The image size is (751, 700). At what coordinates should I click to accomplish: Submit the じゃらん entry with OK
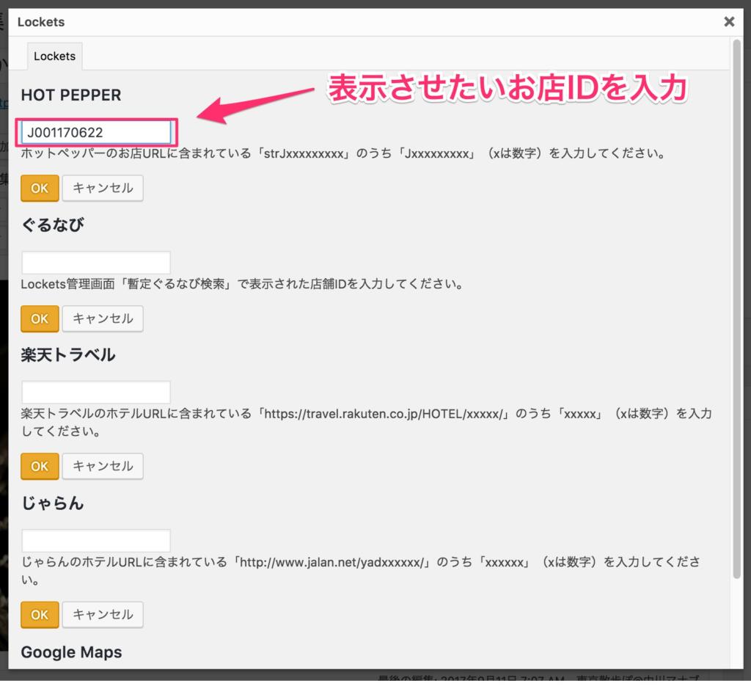[x=40, y=614]
